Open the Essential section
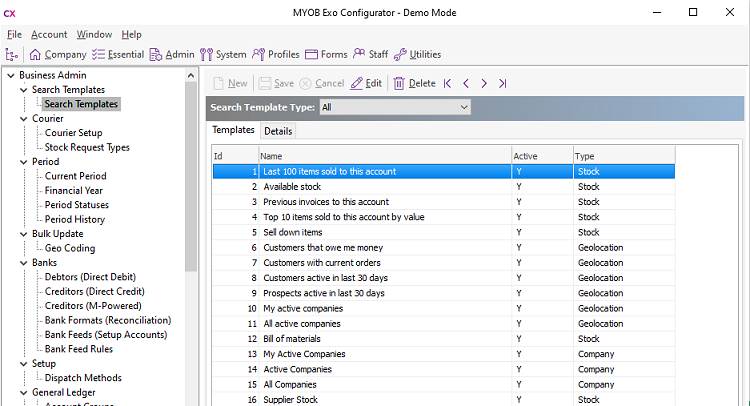Image resolution: width=750 pixels, height=406 pixels. pos(118,55)
